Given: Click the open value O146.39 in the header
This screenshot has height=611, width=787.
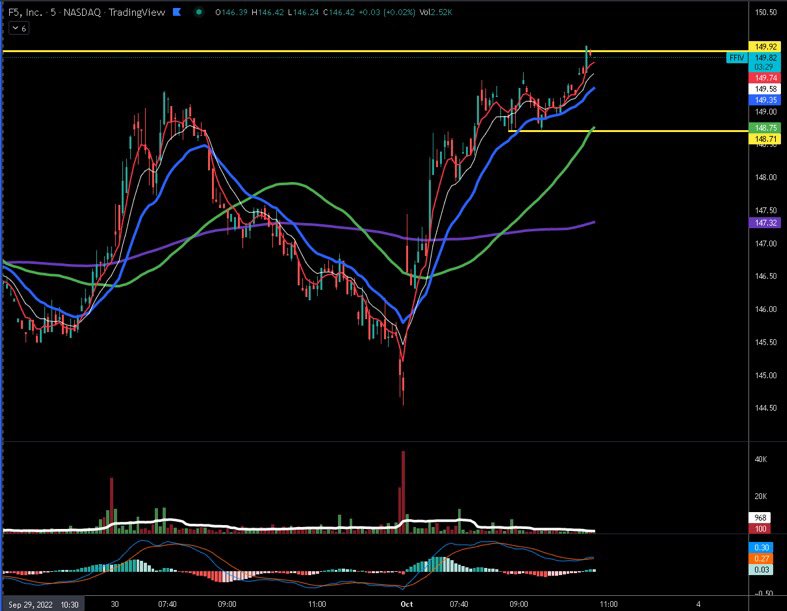Looking at the screenshot, I should coord(231,12).
